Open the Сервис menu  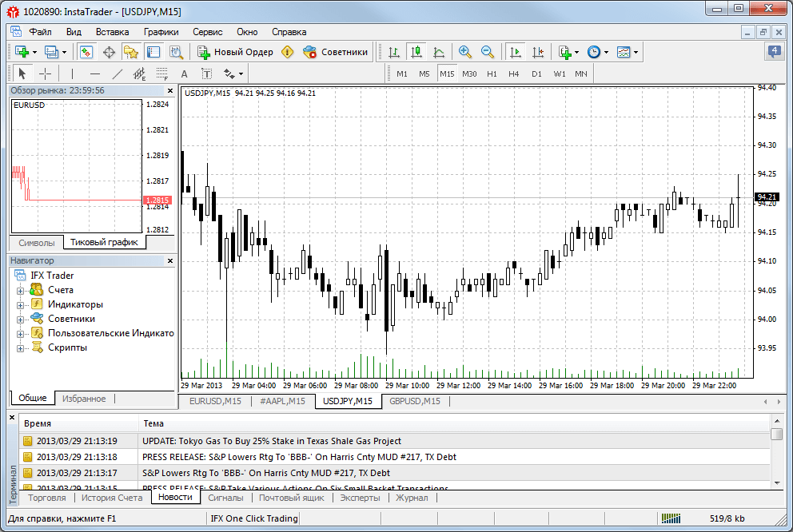coord(207,32)
